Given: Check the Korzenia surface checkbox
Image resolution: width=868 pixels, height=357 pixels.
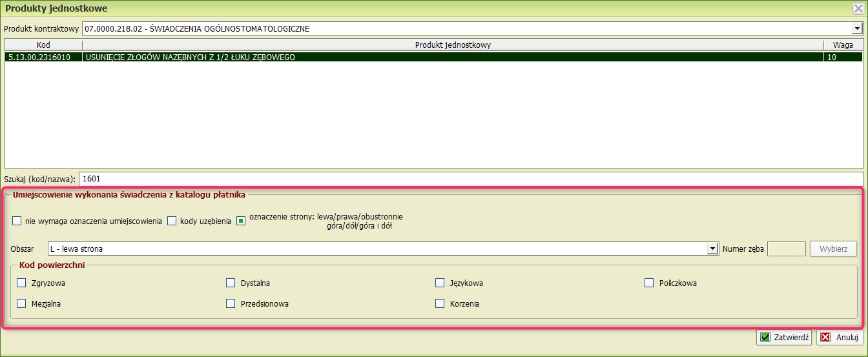Looking at the screenshot, I should 440,303.
